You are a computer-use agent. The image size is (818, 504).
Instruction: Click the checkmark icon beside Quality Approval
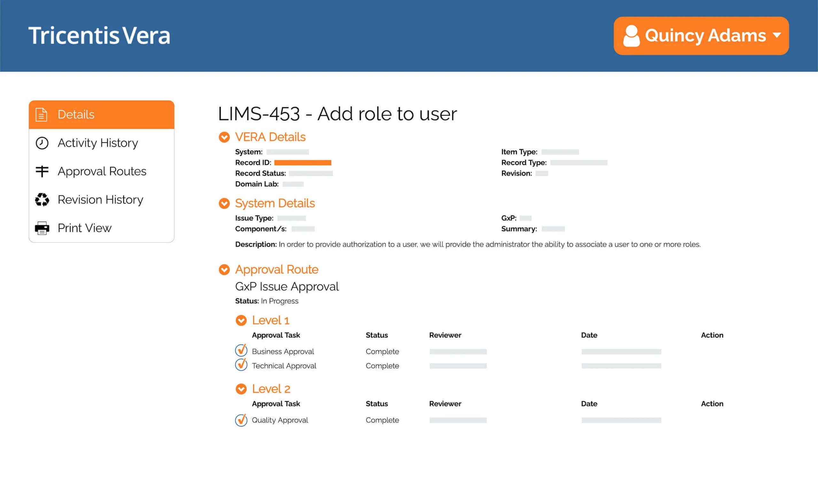pyautogui.click(x=242, y=420)
